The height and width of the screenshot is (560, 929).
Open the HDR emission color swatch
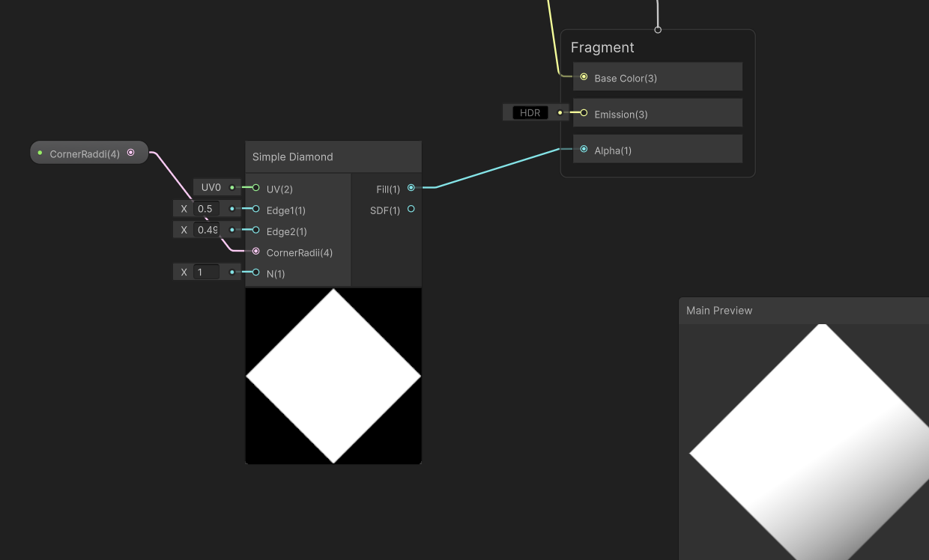[530, 113]
